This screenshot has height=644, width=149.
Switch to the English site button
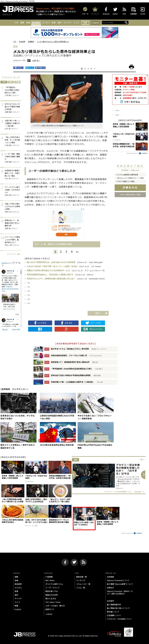pos(95,23)
